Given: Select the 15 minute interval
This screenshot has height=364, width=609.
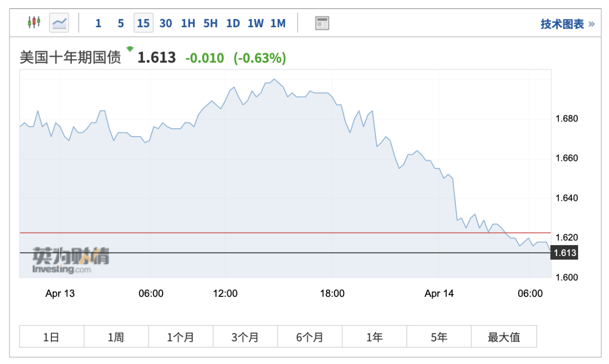Looking at the screenshot, I should click(143, 23).
